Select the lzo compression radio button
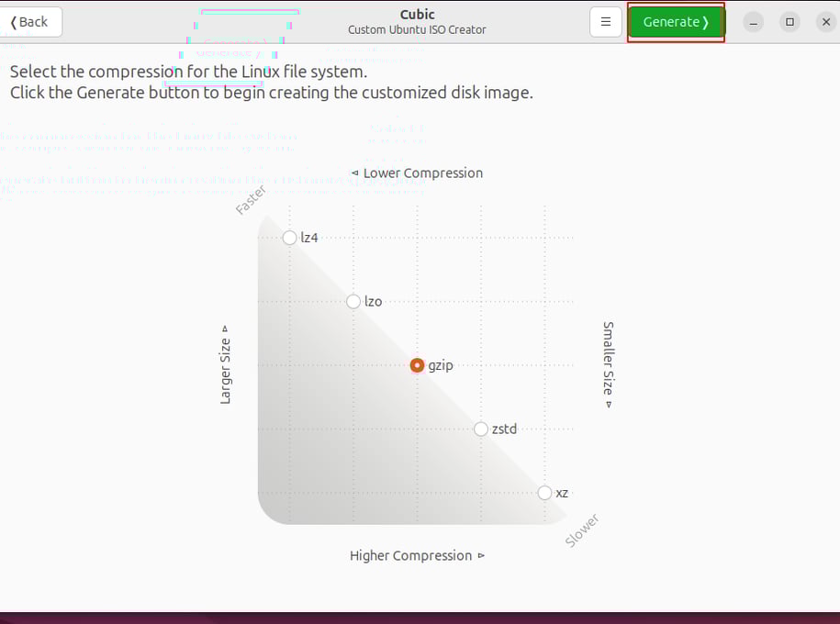 [x=353, y=301]
